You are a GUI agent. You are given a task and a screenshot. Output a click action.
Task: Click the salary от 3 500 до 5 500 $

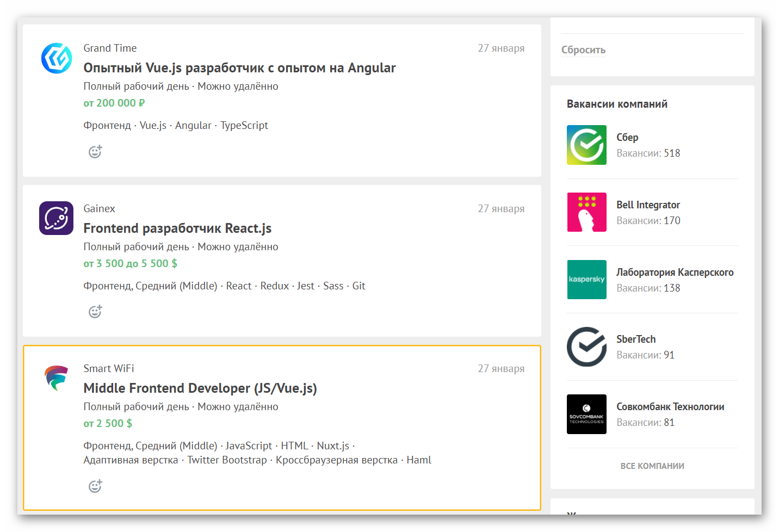[131, 264]
